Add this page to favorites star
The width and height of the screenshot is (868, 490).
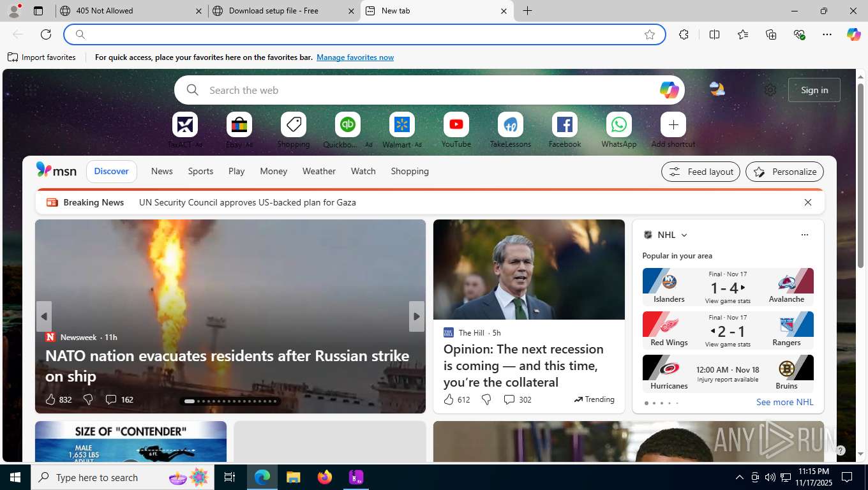650,34
